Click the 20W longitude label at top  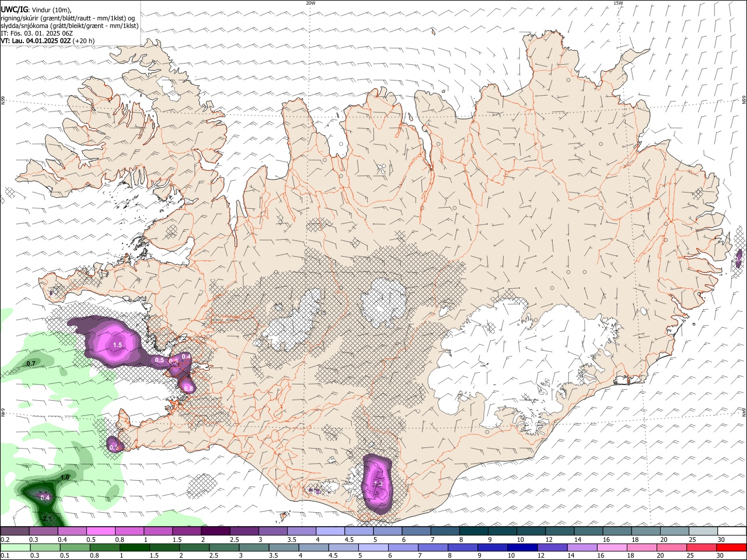310,3
